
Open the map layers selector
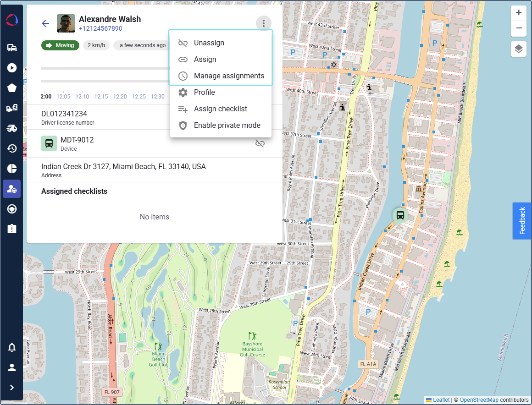click(519, 49)
